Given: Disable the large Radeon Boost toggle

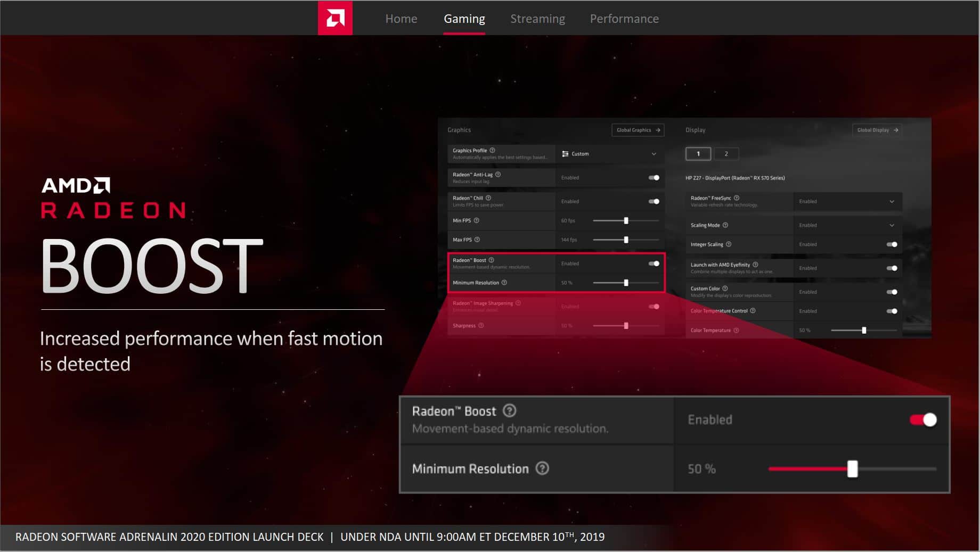Looking at the screenshot, I should point(923,420).
